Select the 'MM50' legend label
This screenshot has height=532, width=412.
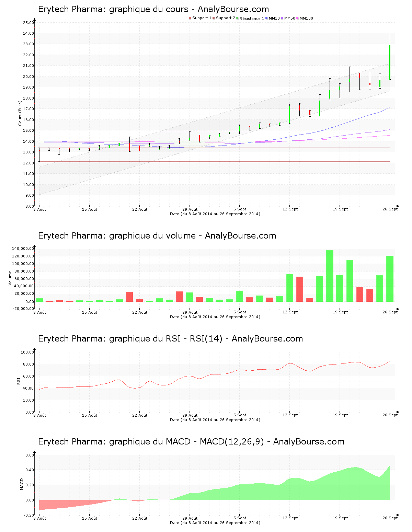pos(290,18)
